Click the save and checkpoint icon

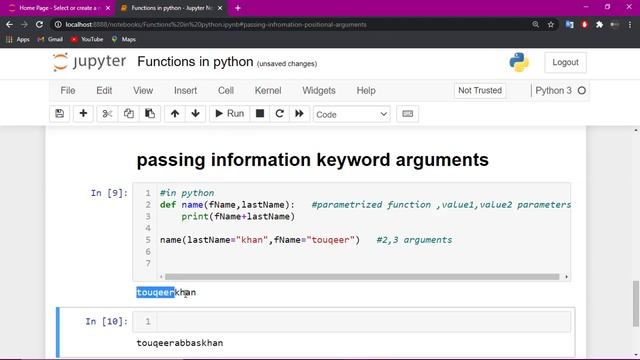(60, 114)
